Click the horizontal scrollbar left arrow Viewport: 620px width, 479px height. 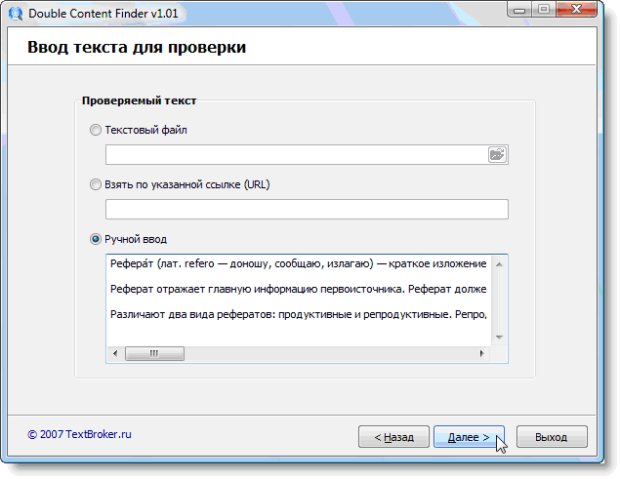click(115, 353)
